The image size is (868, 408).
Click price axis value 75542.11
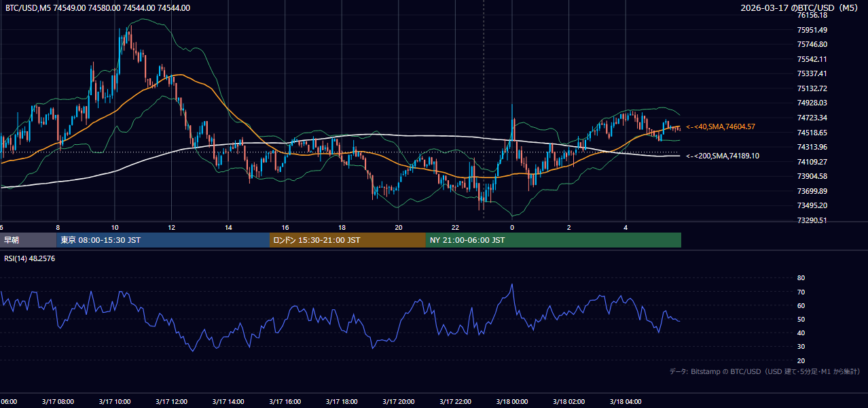coord(812,59)
